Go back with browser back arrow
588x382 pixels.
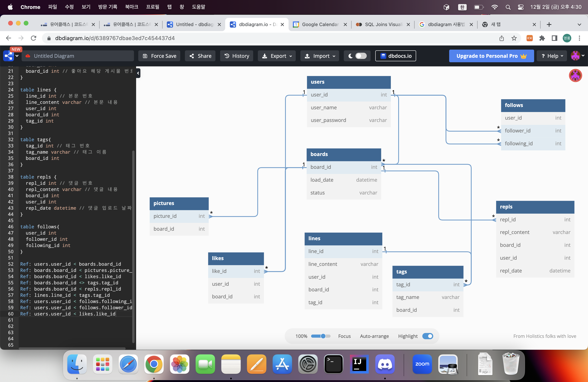8,38
